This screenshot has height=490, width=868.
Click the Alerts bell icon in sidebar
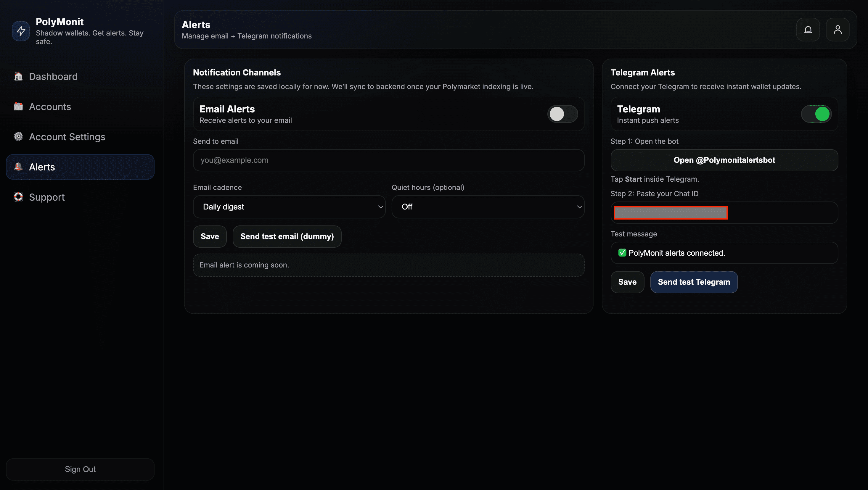pos(18,167)
